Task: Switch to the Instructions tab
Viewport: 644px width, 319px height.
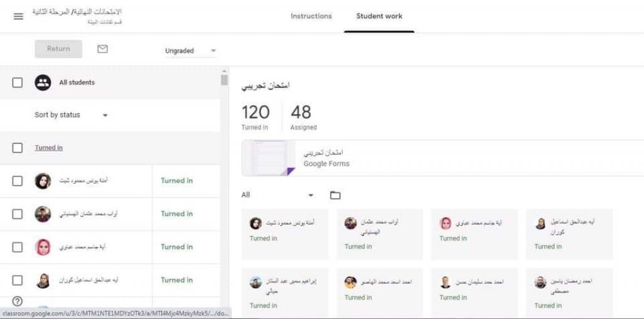Action: 311,16
